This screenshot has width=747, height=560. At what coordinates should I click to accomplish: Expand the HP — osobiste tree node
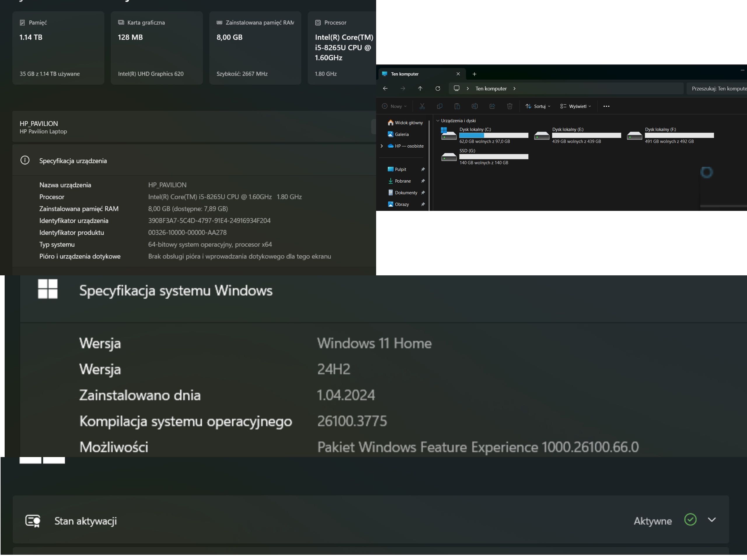tap(382, 146)
